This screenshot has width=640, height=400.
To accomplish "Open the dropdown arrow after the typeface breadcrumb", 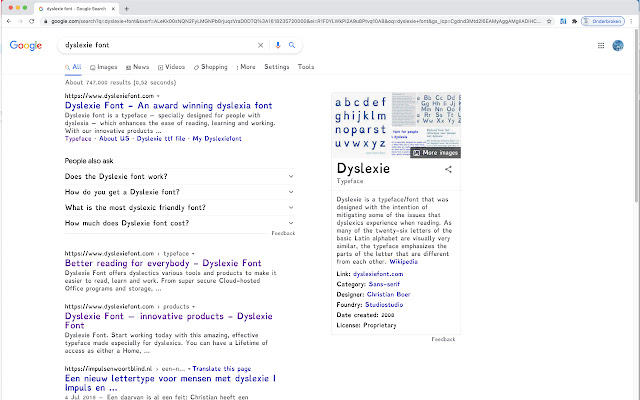I will [x=193, y=254].
